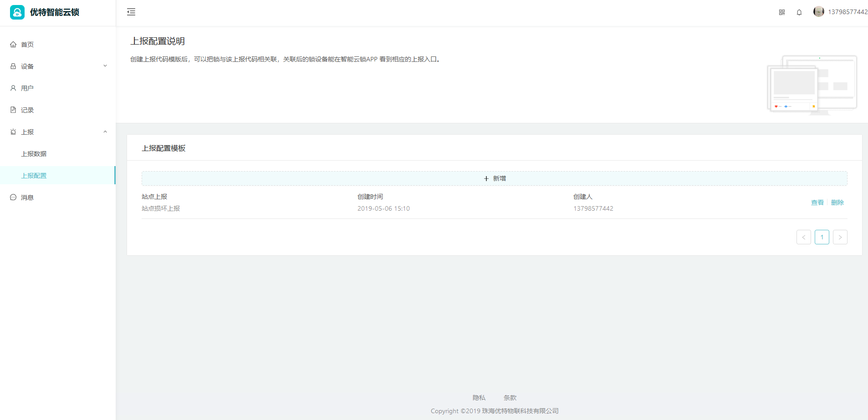Select page 1 in pagination
Image resolution: width=868 pixels, height=420 pixels.
pyautogui.click(x=822, y=237)
